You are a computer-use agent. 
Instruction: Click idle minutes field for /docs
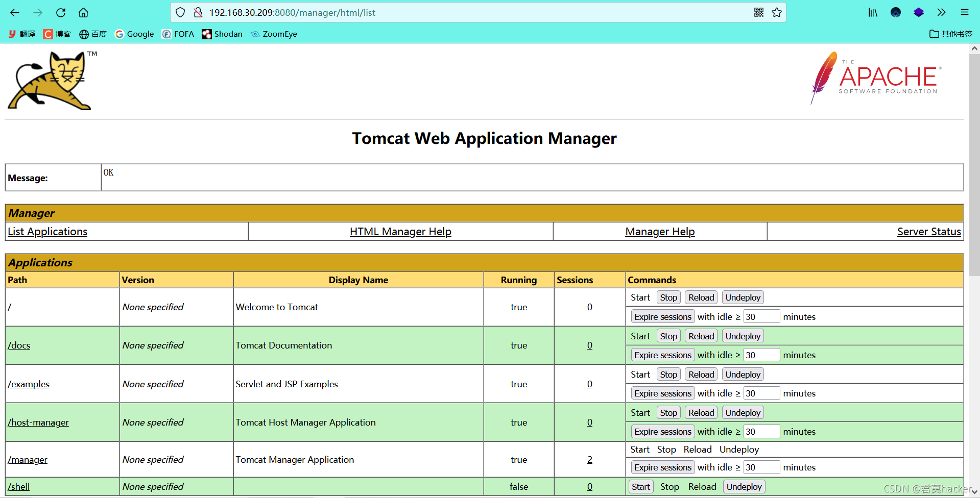tap(761, 355)
